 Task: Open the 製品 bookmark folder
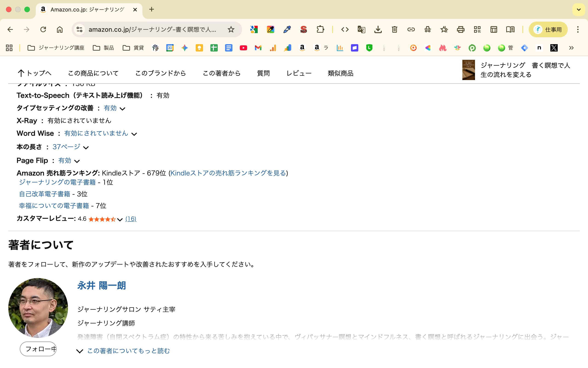pyautogui.click(x=103, y=48)
